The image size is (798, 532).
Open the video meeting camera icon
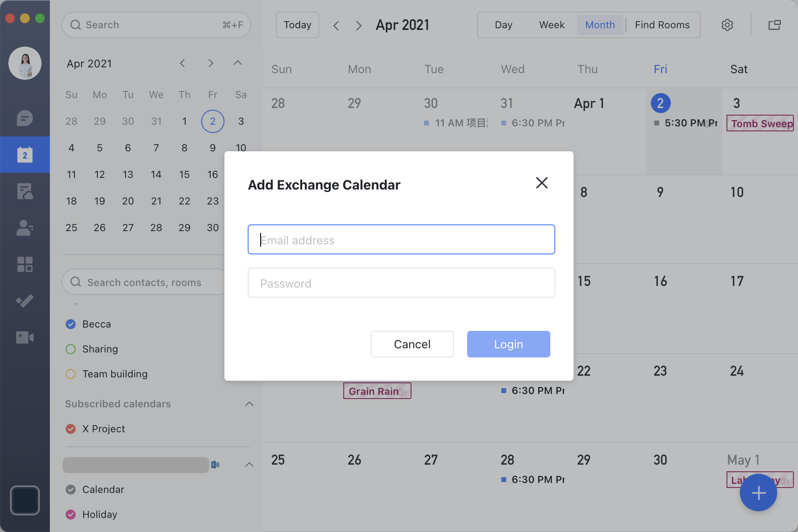[x=25, y=337]
